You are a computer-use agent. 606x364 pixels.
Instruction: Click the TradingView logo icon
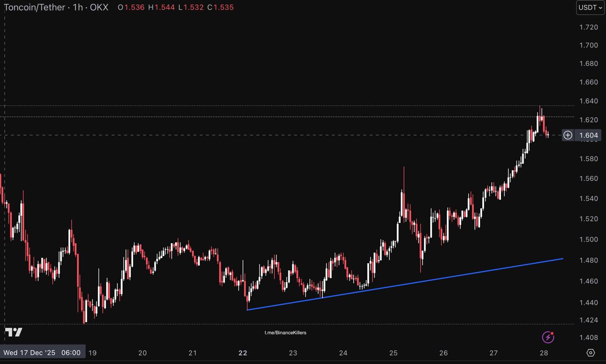point(14,332)
